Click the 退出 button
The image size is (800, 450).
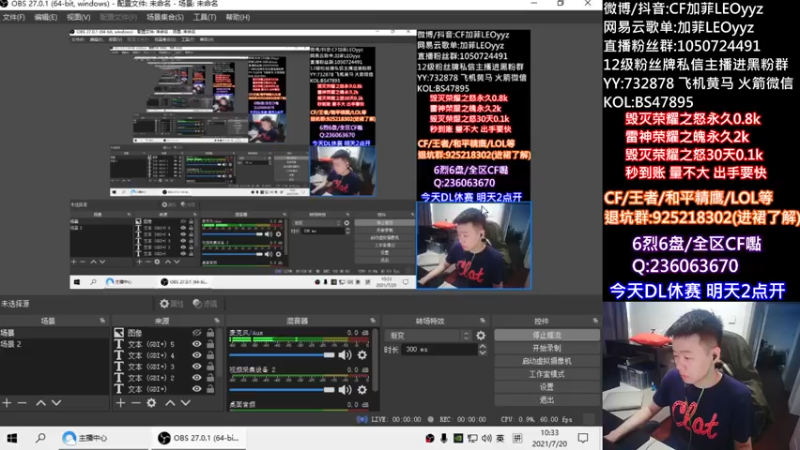click(546, 399)
